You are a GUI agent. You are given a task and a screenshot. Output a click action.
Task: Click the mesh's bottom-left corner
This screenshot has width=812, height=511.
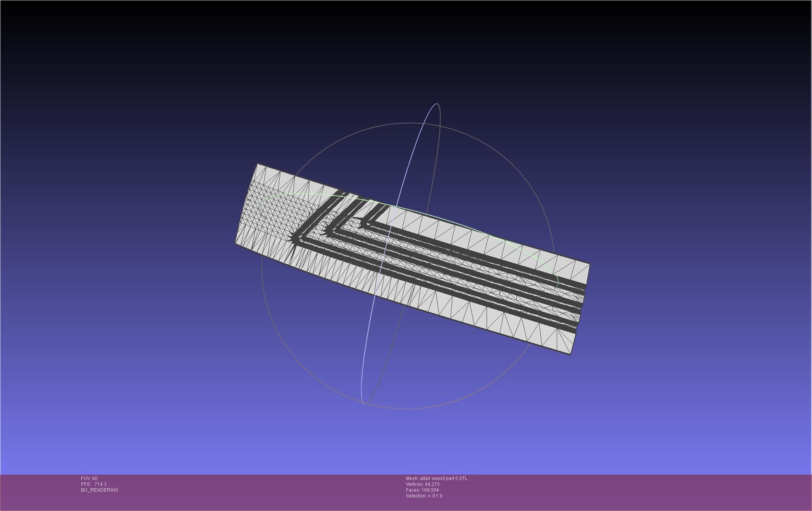click(x=236, y=243)
